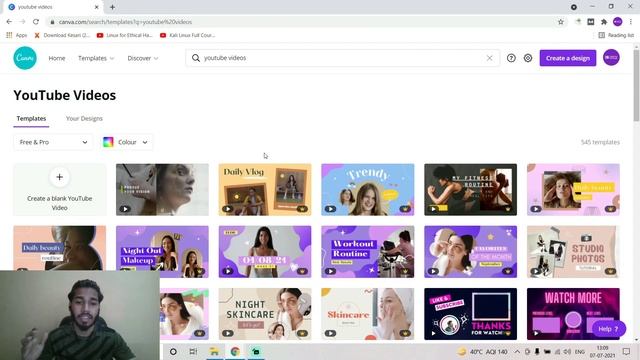Open the 04.08.21 purple template

click(265, 252)
